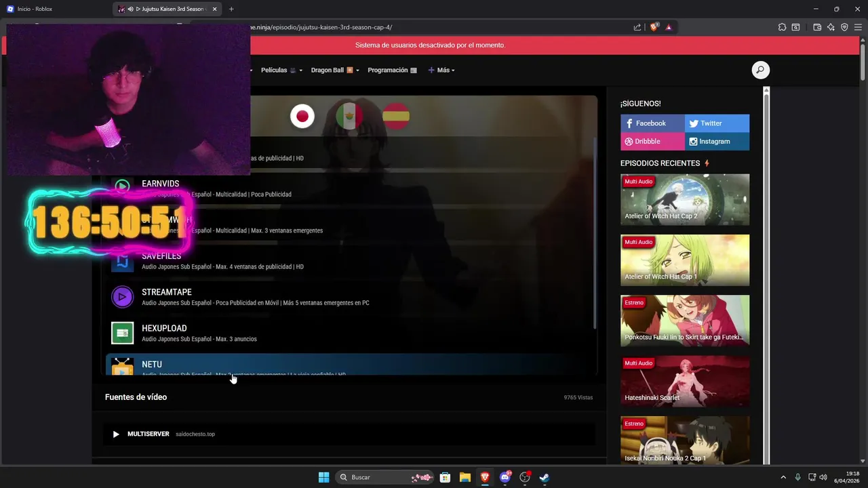Open Atelier of Witch Hat Cap 2 thumbnail
Image resolution: width=868 pixels, height=488 pixels.
pos(685,199)
